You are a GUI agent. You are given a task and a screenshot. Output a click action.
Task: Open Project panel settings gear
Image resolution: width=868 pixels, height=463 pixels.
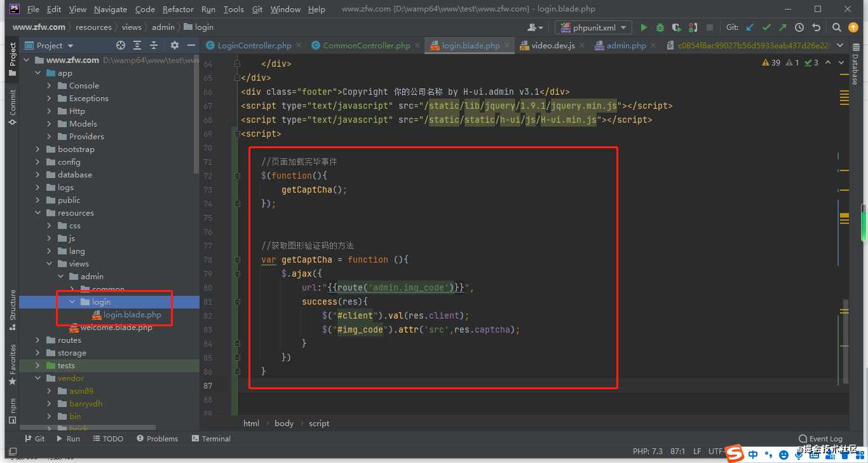tap(173, 45)
